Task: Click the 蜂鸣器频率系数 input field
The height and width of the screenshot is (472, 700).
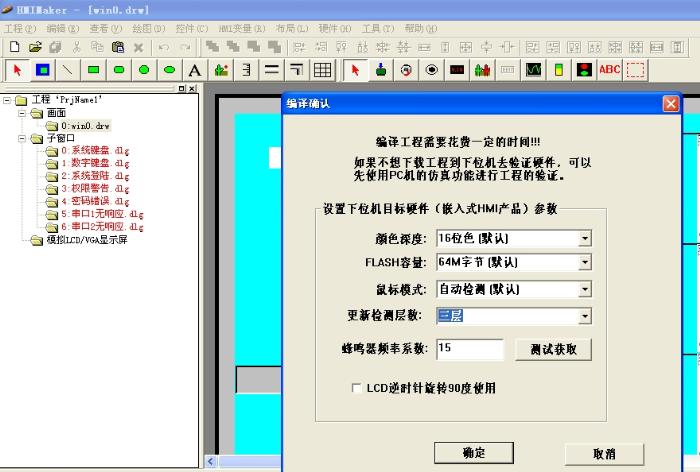Action: [470, 349]
